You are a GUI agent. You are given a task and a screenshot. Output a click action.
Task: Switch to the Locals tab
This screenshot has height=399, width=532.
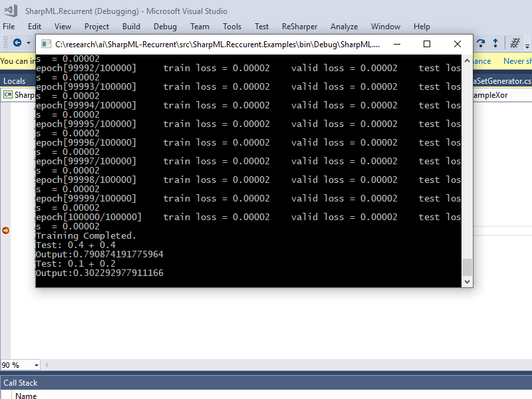pyautogui.click(x=14, y=81)
